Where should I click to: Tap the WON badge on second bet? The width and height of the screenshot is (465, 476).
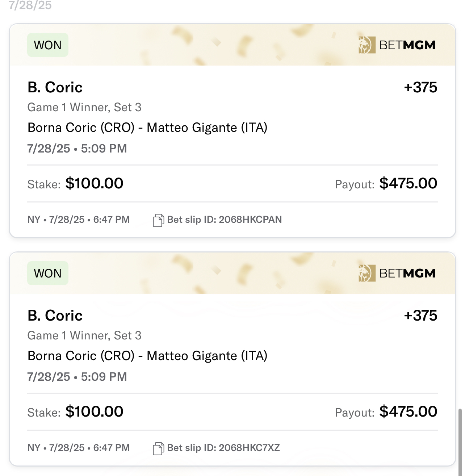[x=48, y=273]
